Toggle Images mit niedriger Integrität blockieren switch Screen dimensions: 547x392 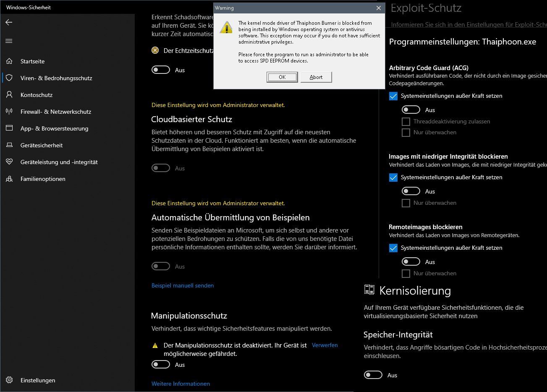411,191
